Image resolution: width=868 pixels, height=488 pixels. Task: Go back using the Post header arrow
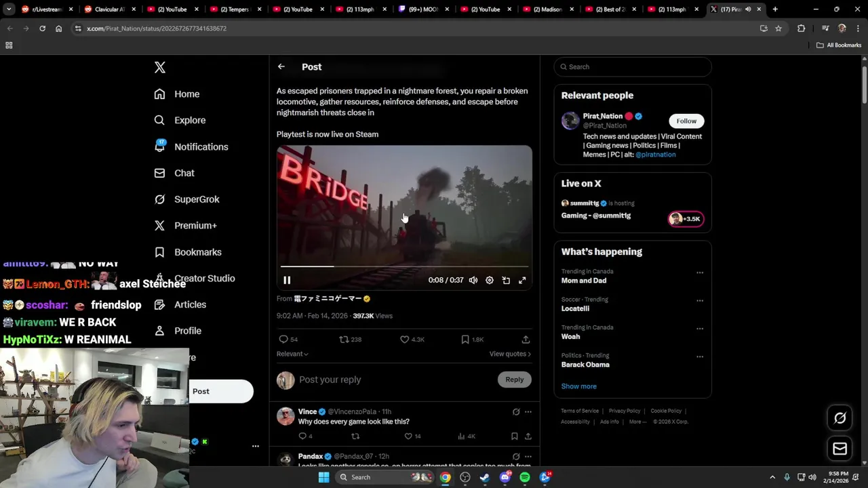click(281, 66)
